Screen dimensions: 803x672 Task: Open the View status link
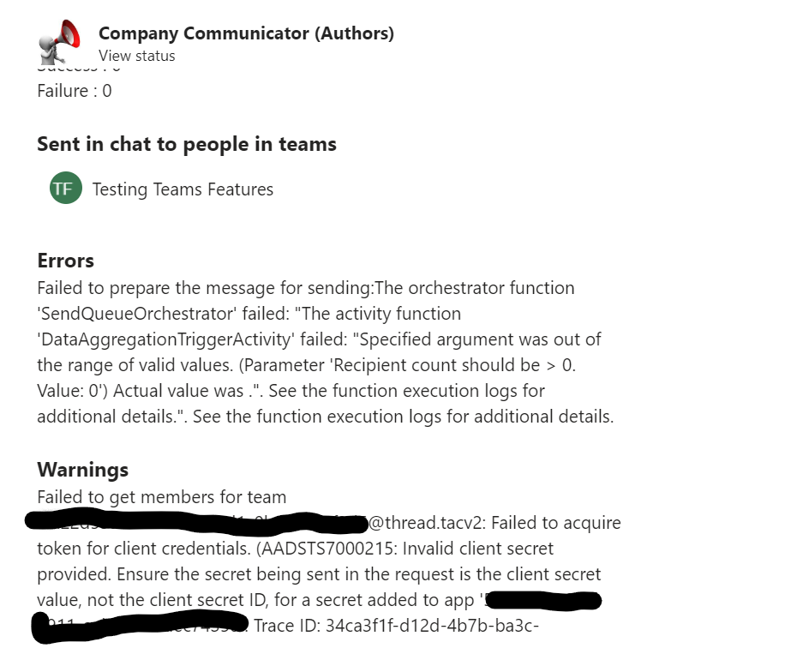[137, 55]
